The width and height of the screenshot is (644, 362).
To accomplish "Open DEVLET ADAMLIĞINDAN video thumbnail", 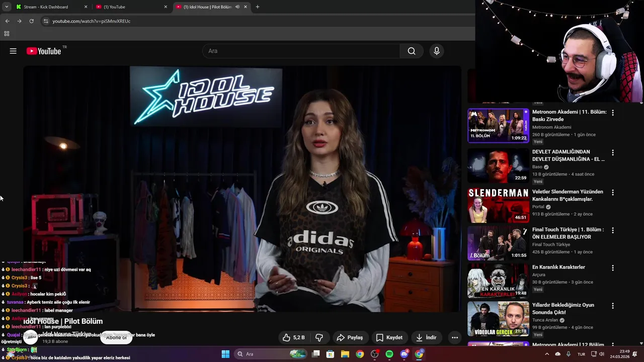I will [x=498, y=165].
